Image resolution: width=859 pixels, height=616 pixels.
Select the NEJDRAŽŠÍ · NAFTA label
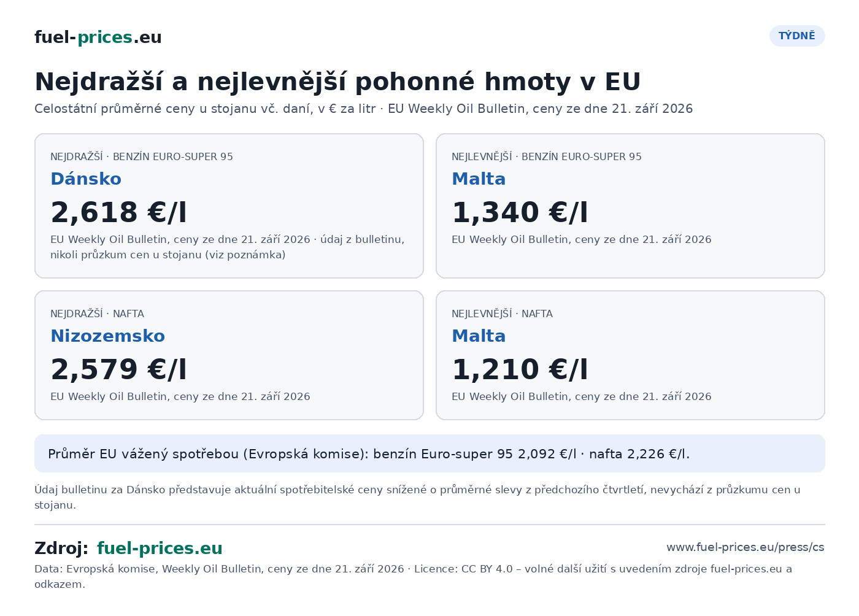[x=97, y=314]
